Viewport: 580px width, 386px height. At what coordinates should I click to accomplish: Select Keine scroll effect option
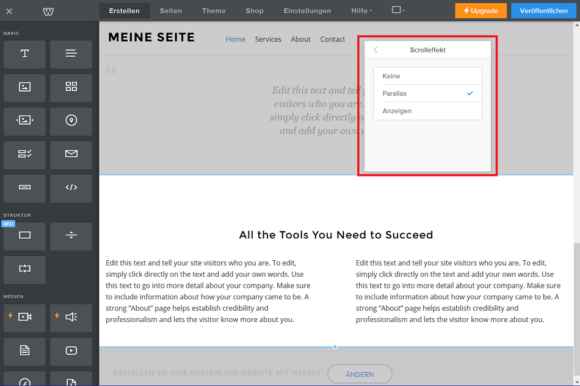click(x=428, y=76)
